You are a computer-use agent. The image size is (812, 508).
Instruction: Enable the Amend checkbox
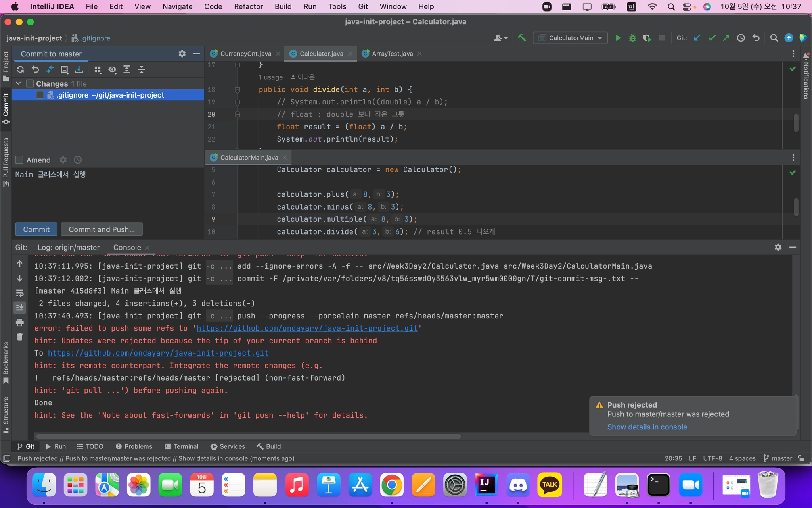click(x=19, y=160)
